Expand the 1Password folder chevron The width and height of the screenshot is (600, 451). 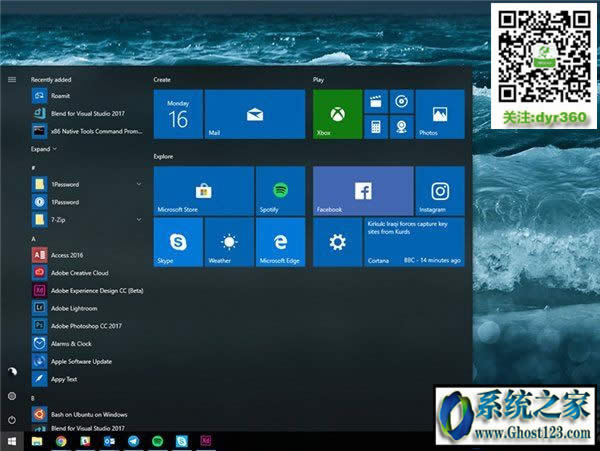click(139, 184)
